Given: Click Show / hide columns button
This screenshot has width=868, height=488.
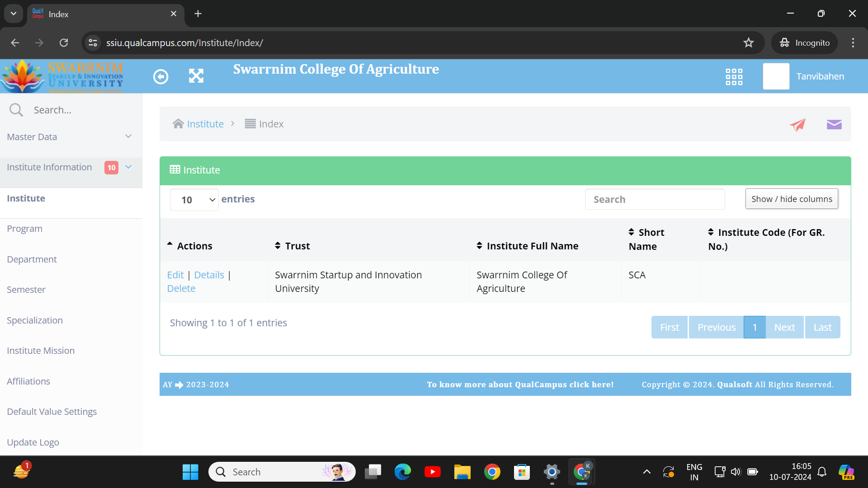Looking at the screenshot, I should (x=792, y=199).
